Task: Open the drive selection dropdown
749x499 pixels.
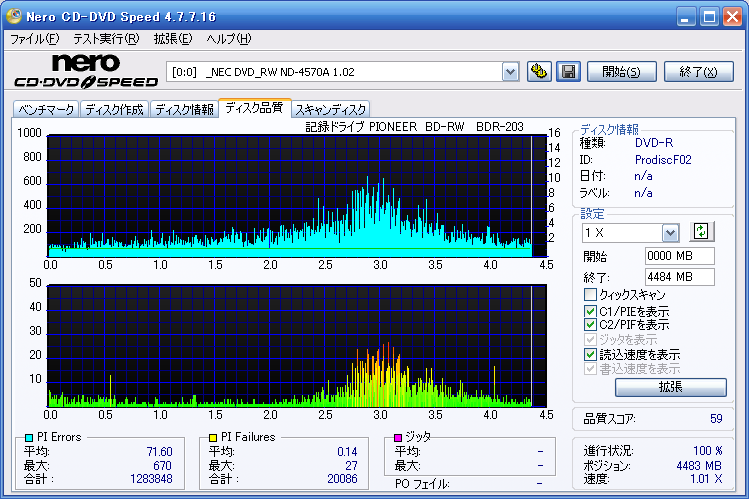Action: coord(511,72)
